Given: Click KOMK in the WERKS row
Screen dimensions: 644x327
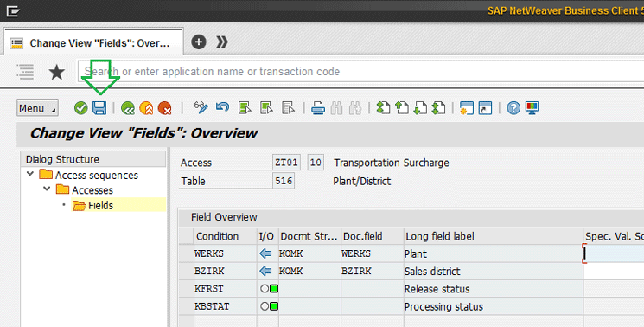Looking at the screenshot, I should (x=309, y=253).
